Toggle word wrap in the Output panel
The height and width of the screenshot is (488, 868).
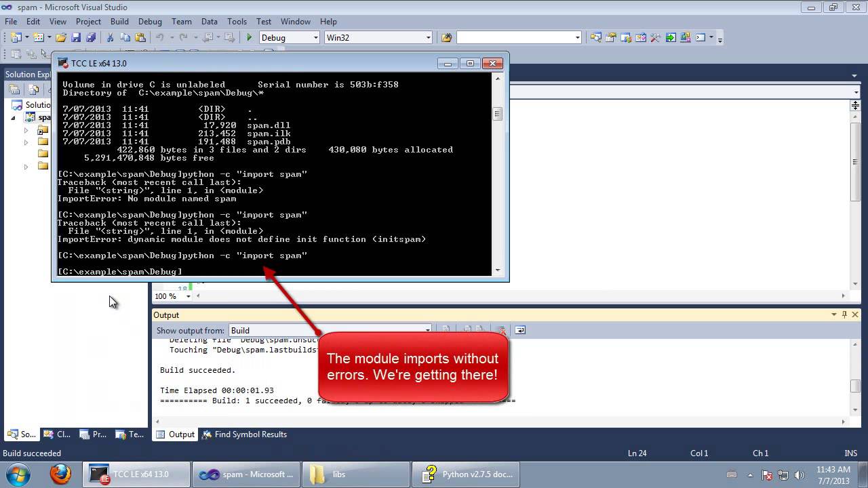pos(520,330)
